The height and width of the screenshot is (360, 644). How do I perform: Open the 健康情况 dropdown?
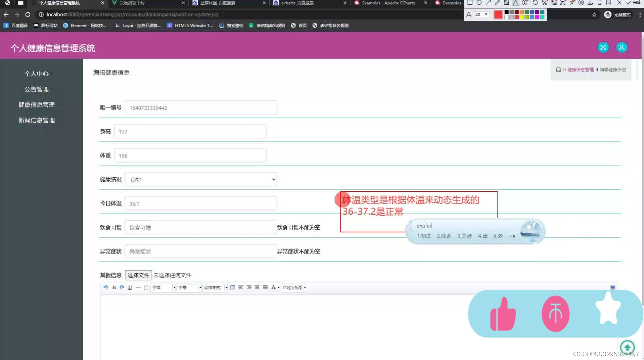[x=201, y=180]
